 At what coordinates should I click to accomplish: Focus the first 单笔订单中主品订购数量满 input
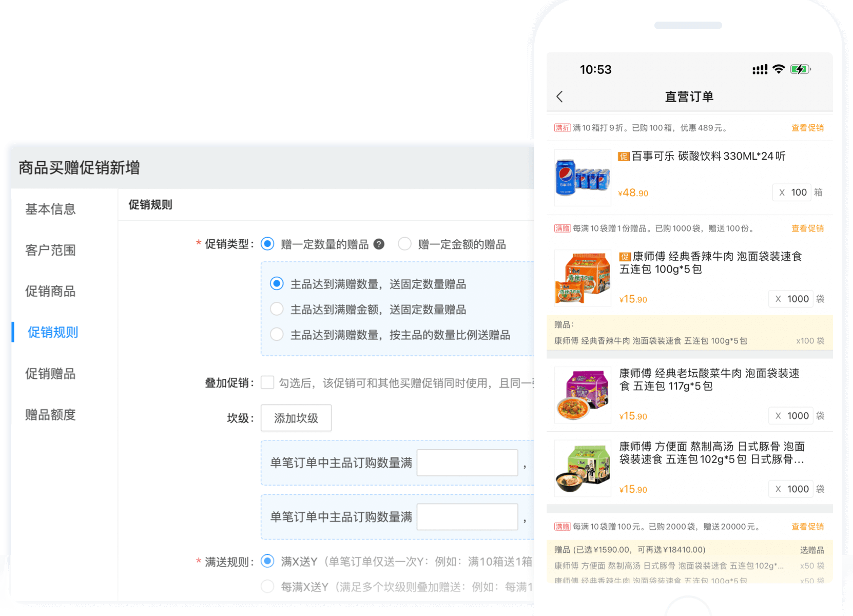point(468,463)
